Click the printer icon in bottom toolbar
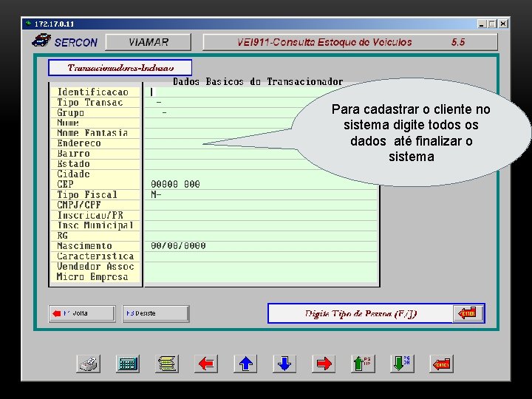Image resolution: width=532 pixels, height=399 pixels. (88, 364)
